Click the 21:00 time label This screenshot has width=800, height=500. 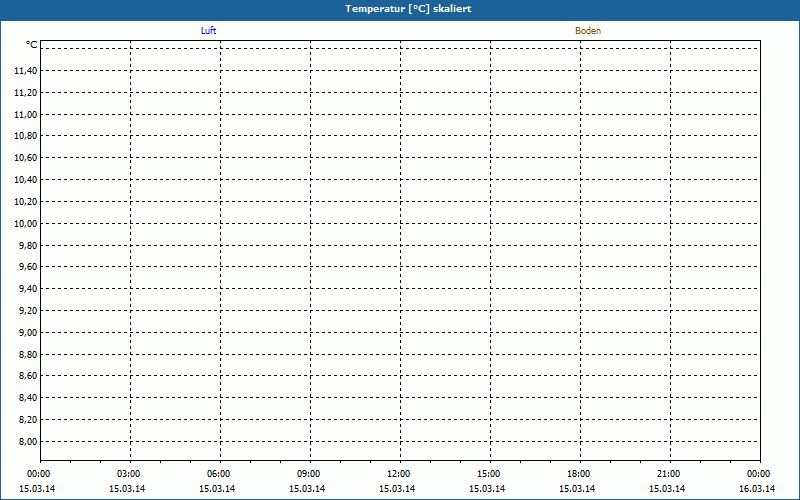tap(668, 474)
